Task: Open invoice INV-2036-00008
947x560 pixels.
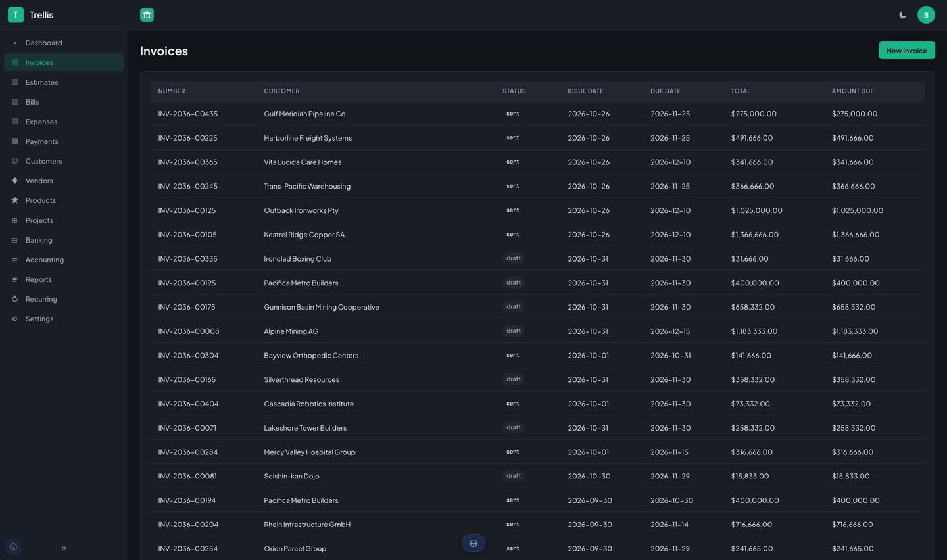Action: click(189, 331)
